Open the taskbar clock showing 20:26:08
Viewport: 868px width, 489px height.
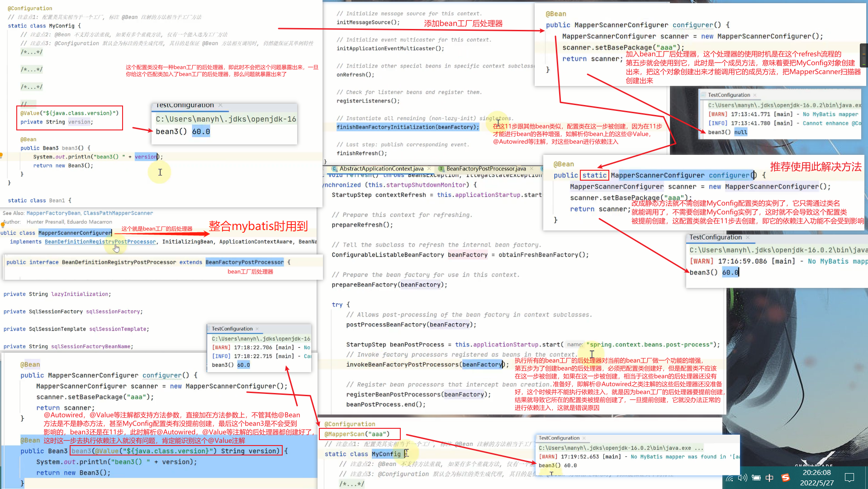click(x=816, y=478)
